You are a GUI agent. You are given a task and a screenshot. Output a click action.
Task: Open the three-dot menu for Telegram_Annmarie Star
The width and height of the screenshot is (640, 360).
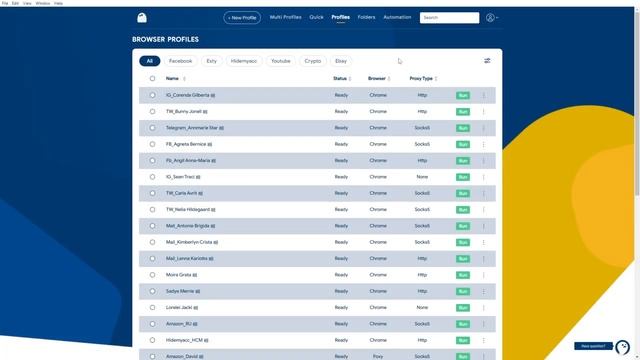(x=484, y=128)
